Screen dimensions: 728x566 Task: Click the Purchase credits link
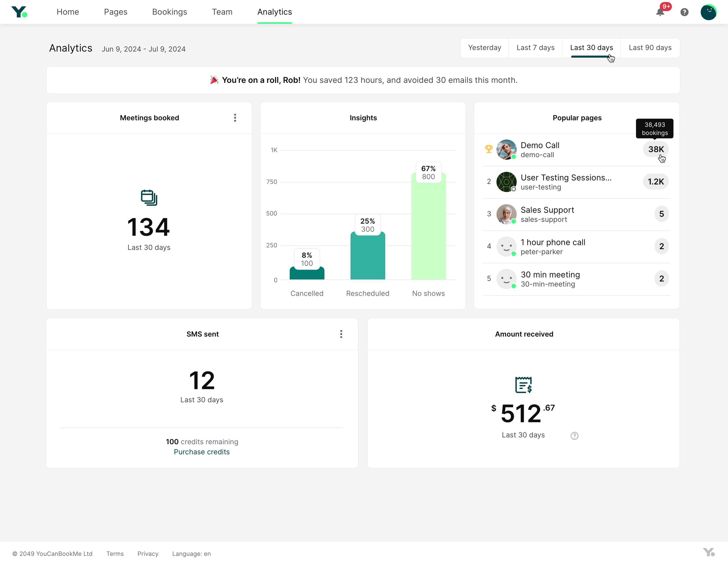tap(202, 452)
